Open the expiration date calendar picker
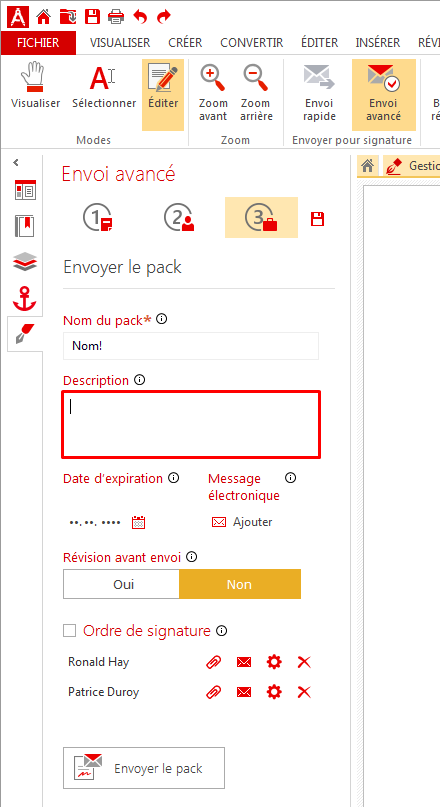Viewport: 440px width, 807px height. pos(138,522)
